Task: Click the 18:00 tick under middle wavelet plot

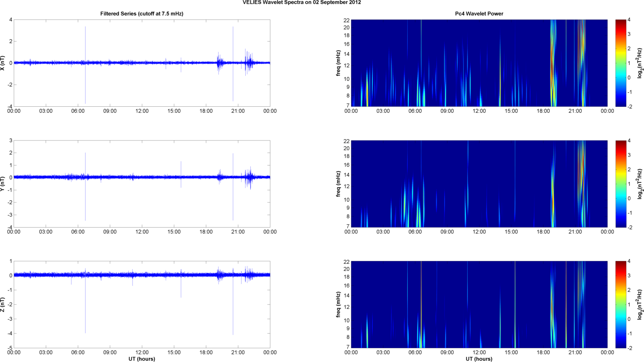Action: coord(543,232)
